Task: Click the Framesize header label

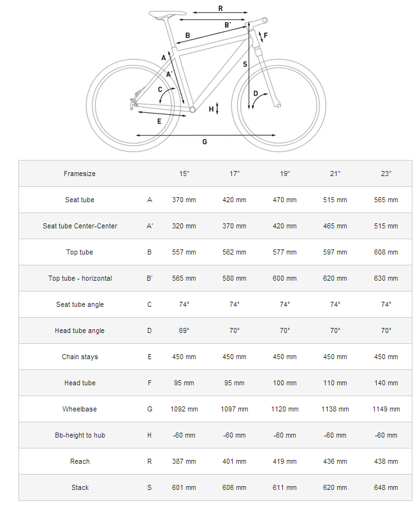Action: click(80, 174)
